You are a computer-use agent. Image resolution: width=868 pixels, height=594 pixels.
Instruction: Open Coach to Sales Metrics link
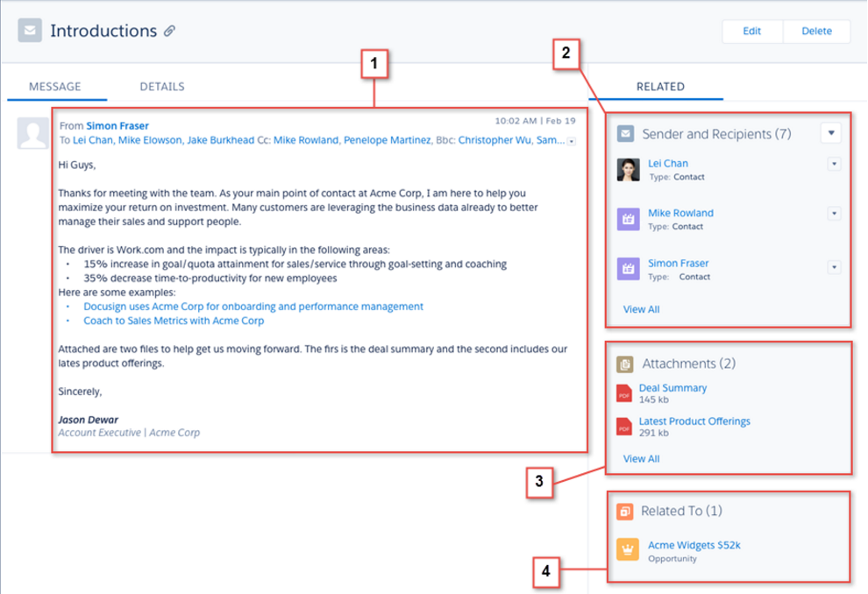tap(174, 321)
